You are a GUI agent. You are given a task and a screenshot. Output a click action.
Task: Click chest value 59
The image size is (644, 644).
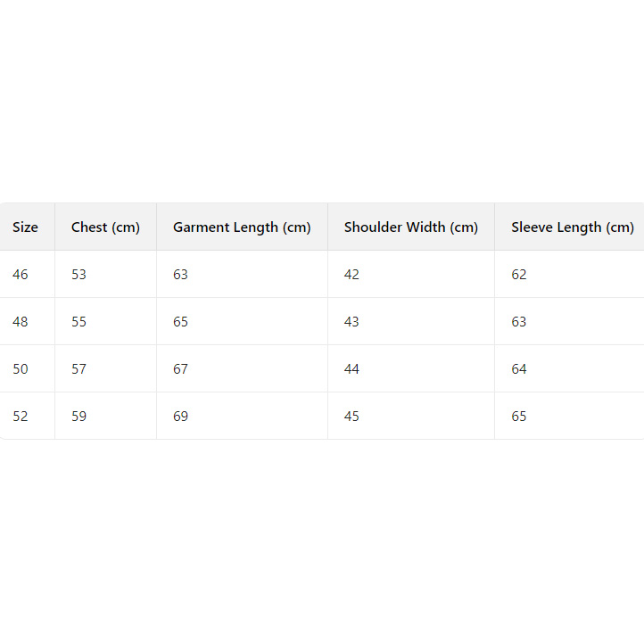click(79, 417)
